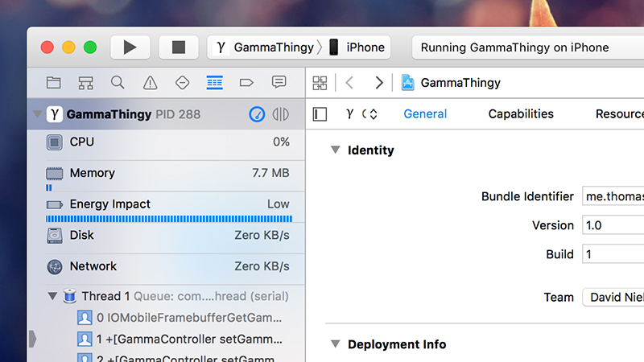
Task: Click the Run play button
Action: coord(130,47)
